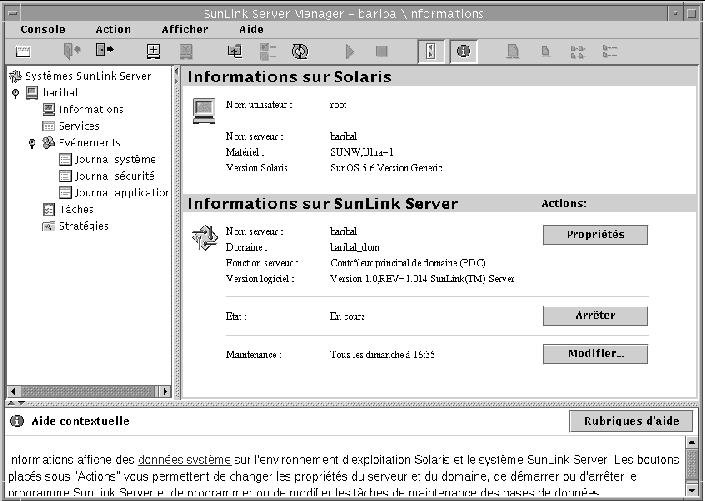
Task: Click the greyed checklist toolbar icon
Action: tap(268, 51)
